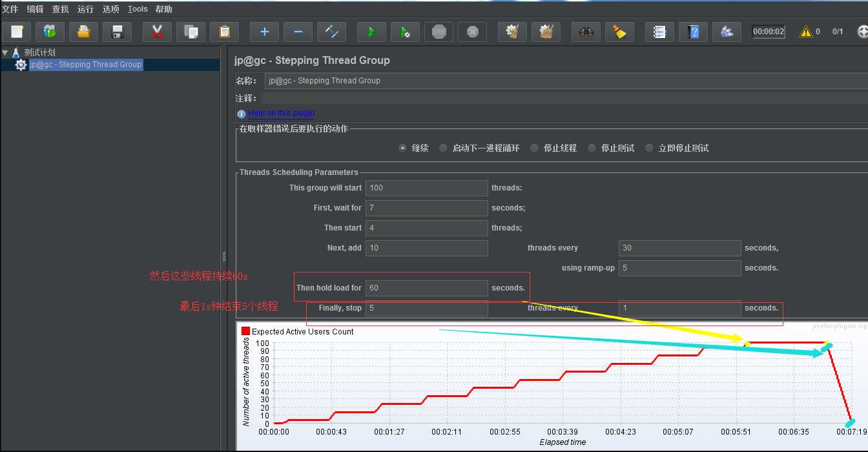Open the Tools menu
The height and width of the screenshot is (452, 868).
tap(138, 9)
